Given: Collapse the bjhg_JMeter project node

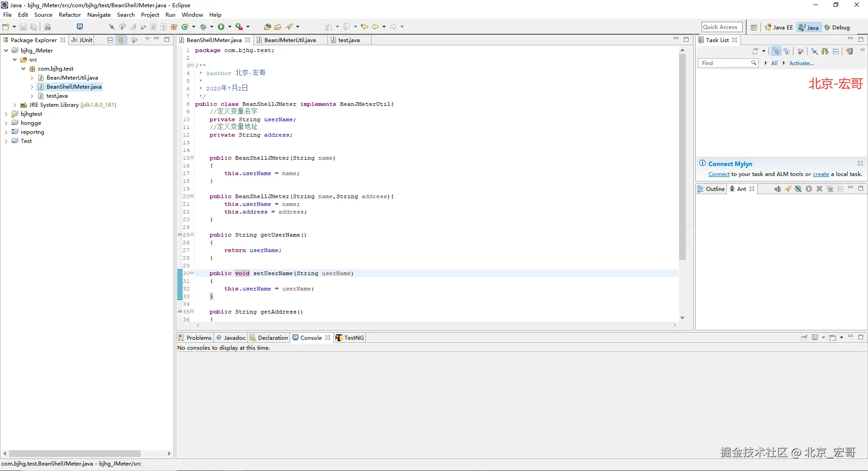Looking at the screenshot, I should 6,50.
